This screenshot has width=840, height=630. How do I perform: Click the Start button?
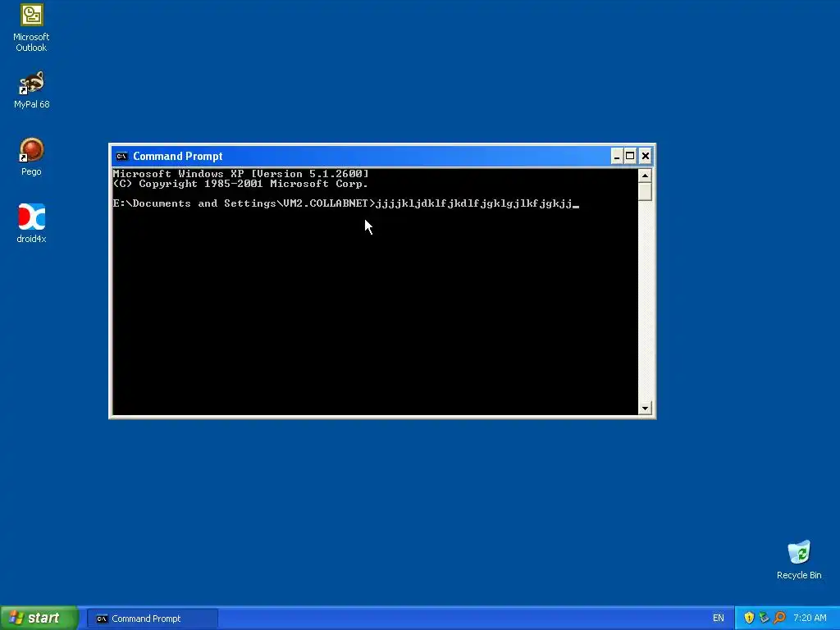(39, 618)
